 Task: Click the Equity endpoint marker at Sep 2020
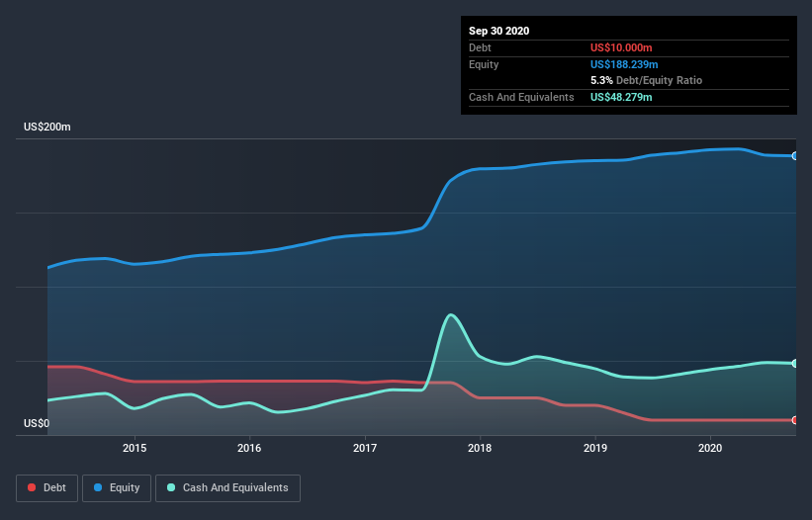coord(795,156)
